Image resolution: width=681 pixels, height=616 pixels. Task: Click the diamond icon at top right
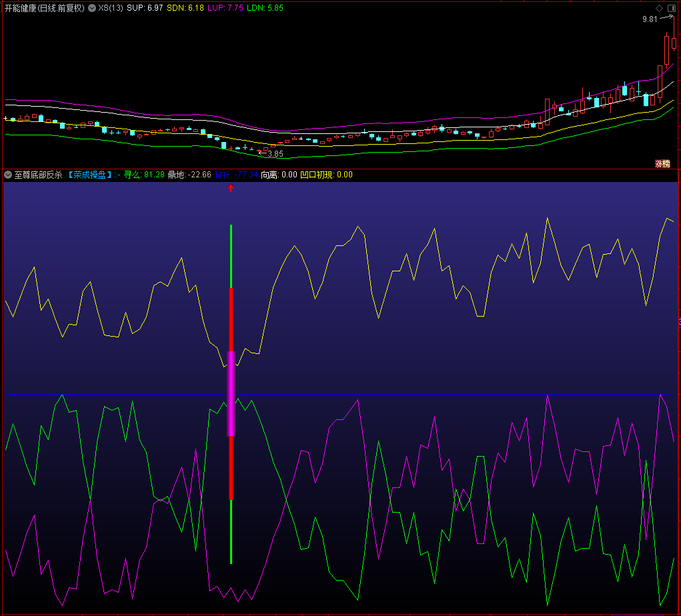[659, 8]
